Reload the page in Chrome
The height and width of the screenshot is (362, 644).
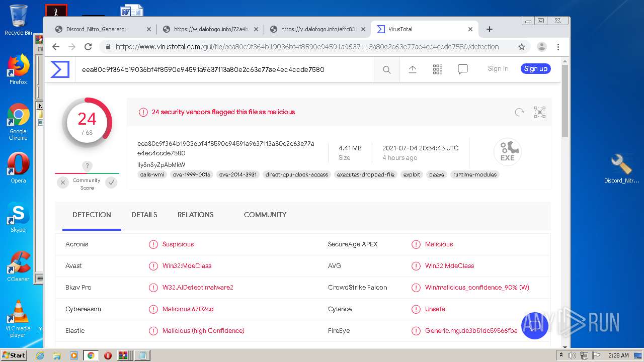coord(88,47)
